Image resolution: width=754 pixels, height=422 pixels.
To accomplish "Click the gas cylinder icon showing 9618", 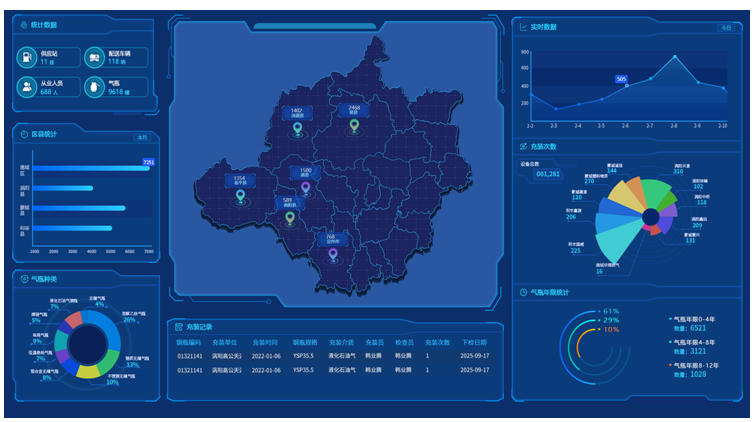I will point(95,88).
